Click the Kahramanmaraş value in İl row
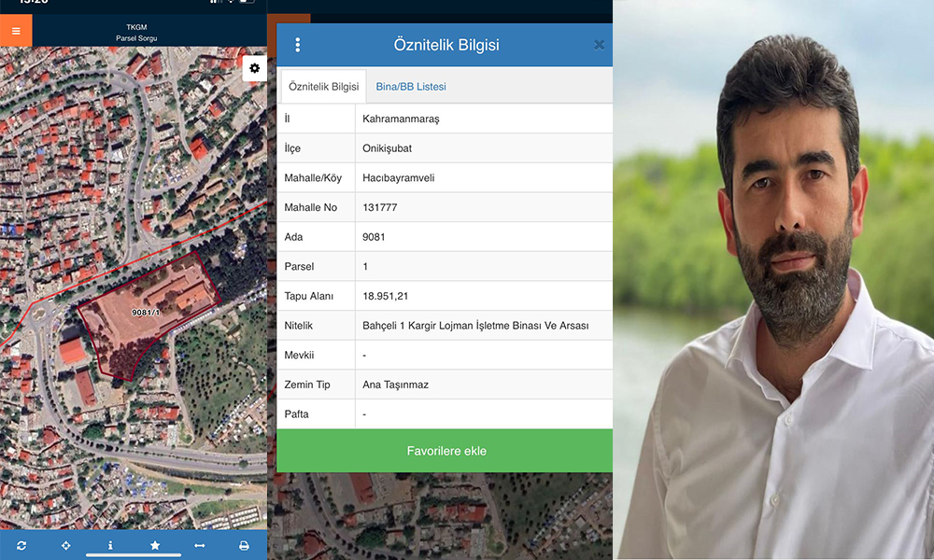934x560 pixels. (x=401, y=119)
